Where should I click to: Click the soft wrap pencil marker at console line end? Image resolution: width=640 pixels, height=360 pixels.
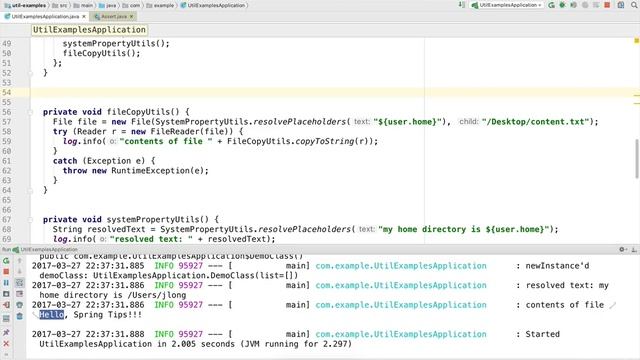coord(613,305)
